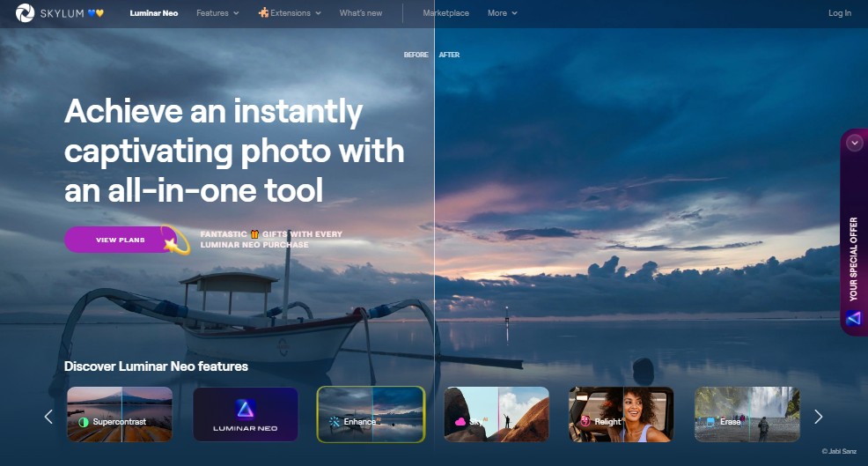Click the BEFORE label

(416, 55)
